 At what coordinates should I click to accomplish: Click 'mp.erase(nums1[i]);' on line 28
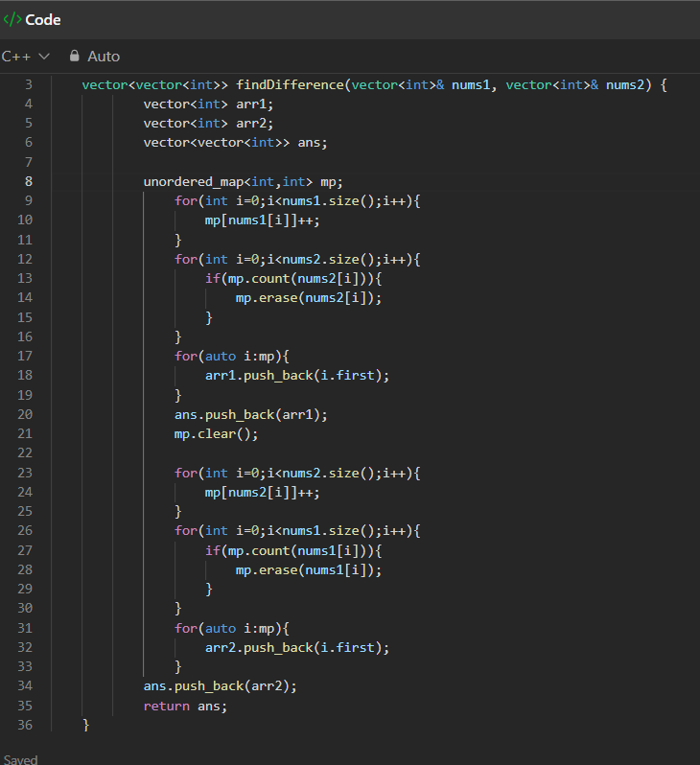(309, 569)
